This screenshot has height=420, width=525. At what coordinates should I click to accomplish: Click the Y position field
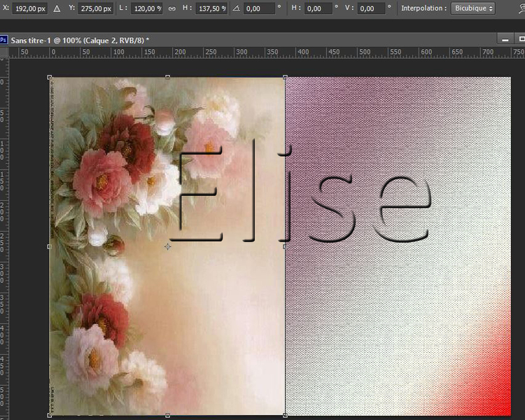[x=95, y=9]
